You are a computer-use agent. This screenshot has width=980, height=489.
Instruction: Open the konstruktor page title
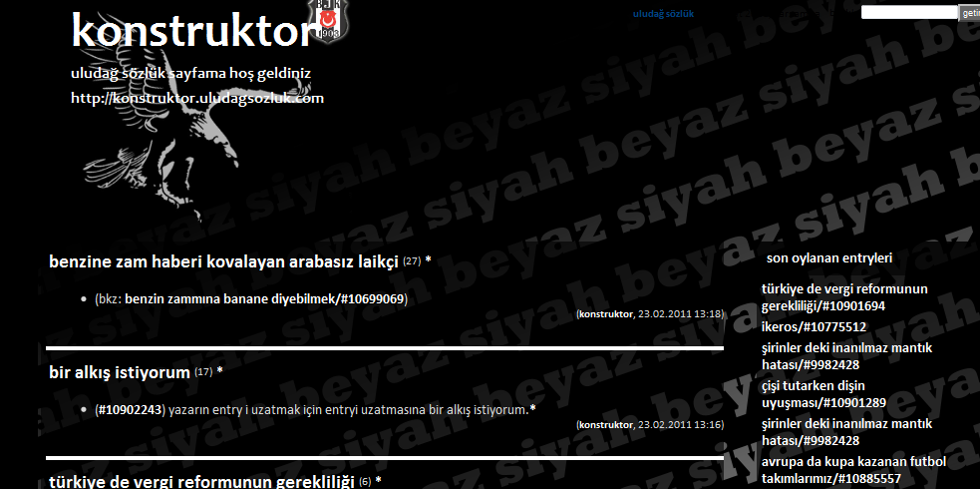(191, 30)
